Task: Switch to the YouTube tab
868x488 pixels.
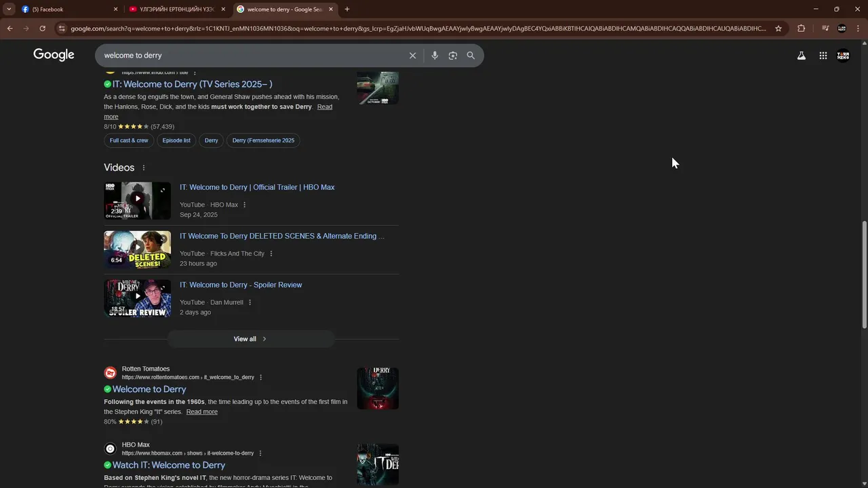Action: click(x=176, y=9)
